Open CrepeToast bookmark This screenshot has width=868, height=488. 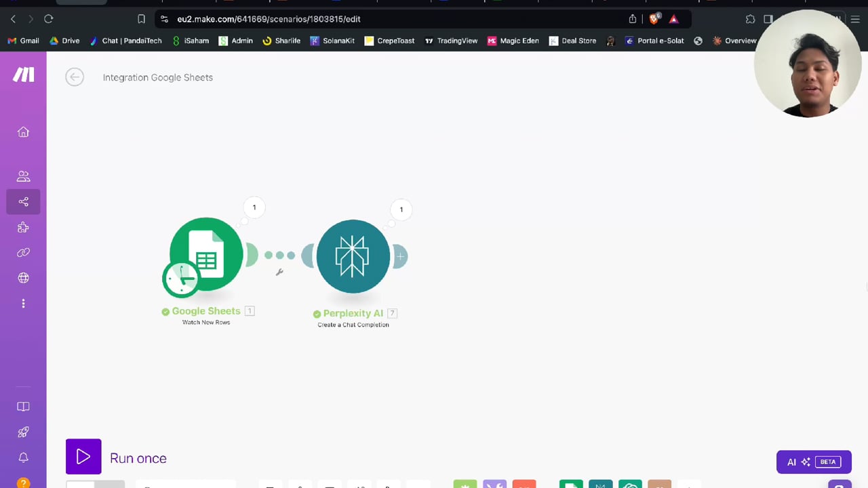[390, 41]
